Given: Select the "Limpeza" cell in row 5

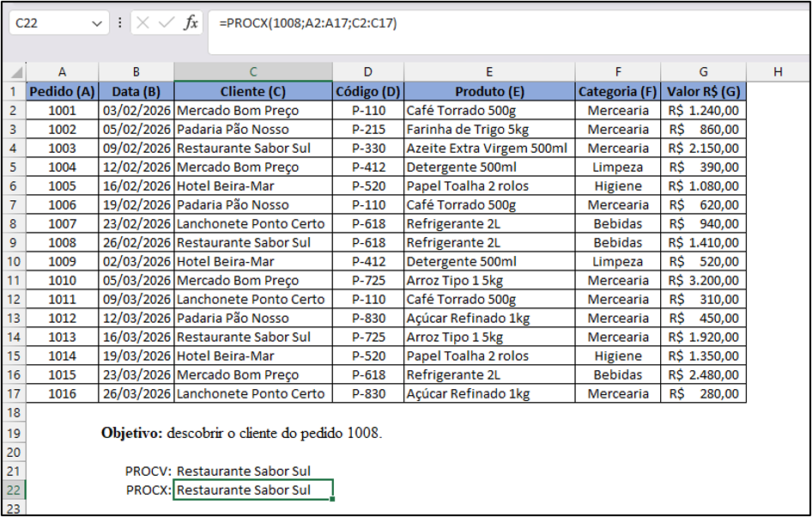Looking at the screenshot, I should point(618,167).
